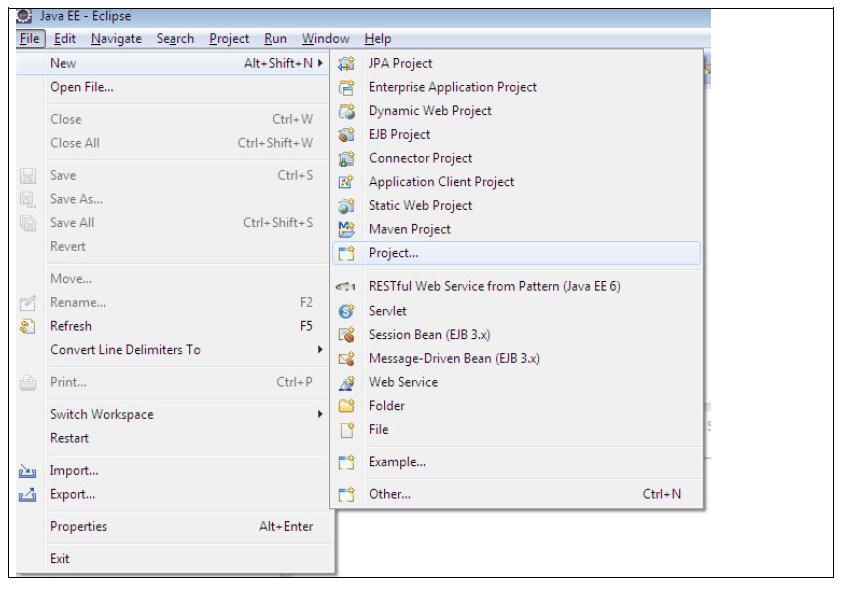Open the Help menu
Image resolution: width=849 pixels, height=589 pixels.
[x=377, y=39]
